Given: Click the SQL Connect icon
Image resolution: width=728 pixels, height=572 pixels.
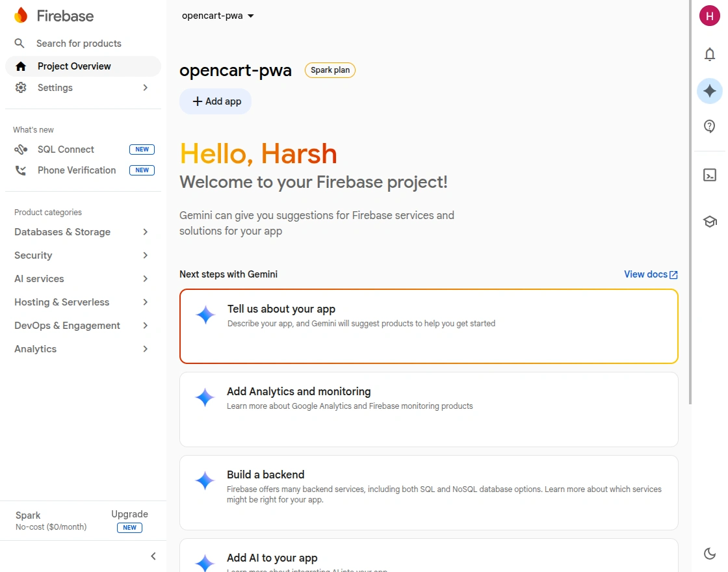Looking at the screenshot, I should point(20,149).
